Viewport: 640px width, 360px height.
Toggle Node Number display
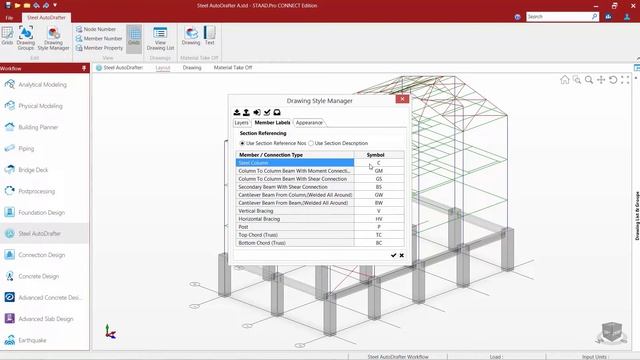click(x=96, y=29)
